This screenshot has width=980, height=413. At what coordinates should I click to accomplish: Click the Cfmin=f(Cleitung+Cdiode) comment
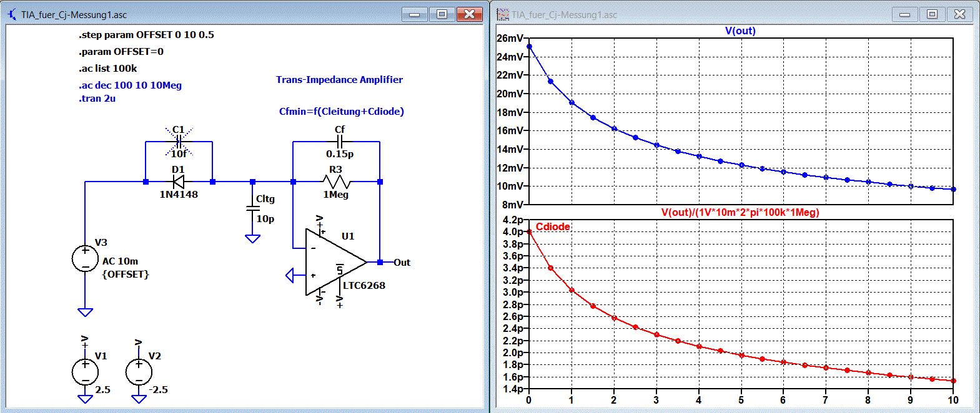pyautogui.click(x=341, y=111)
